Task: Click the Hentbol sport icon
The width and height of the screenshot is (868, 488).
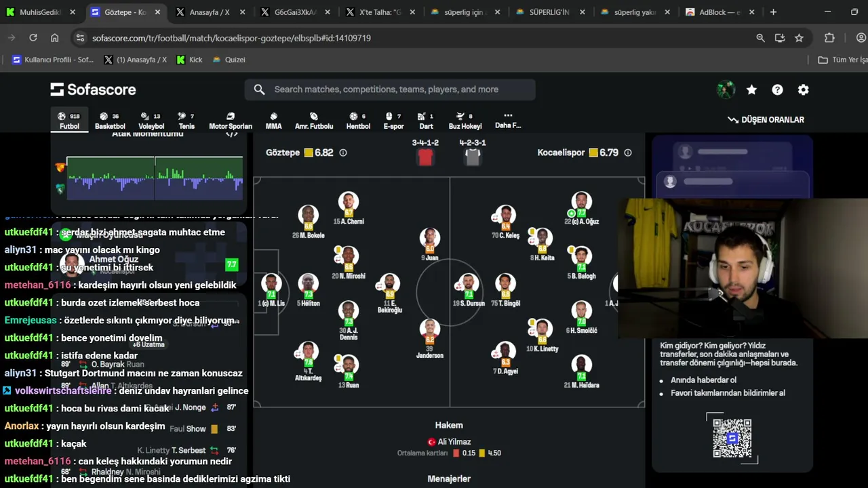Action: pyautogui.click(x=353, y=116)
